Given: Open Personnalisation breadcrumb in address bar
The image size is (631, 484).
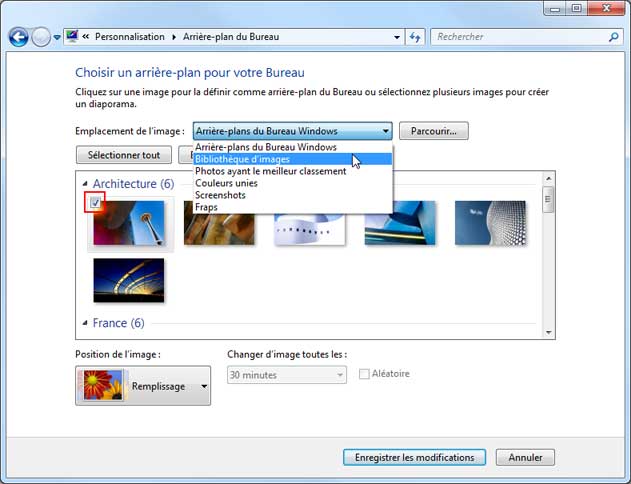Looking at the screenshot, I should coord(130,37).
